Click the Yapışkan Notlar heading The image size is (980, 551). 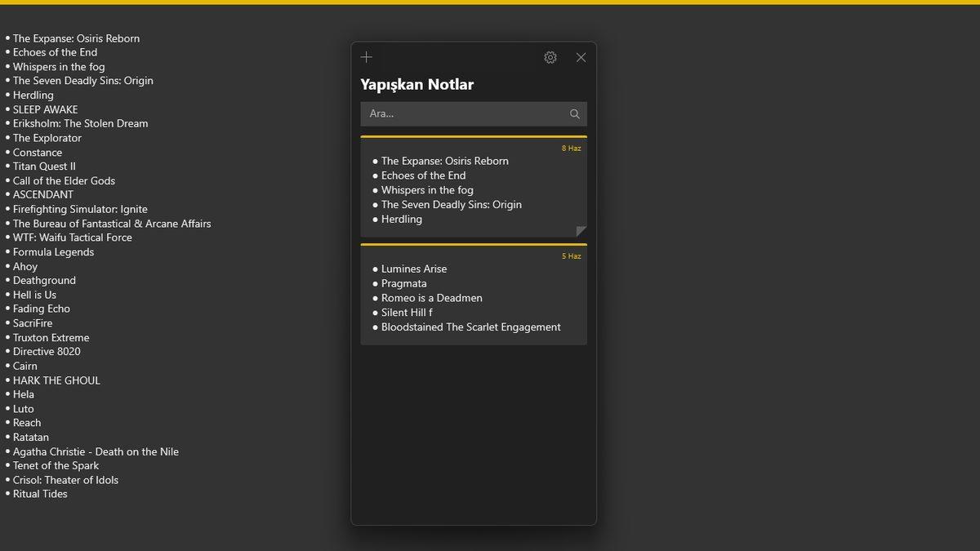pos(416,85)
